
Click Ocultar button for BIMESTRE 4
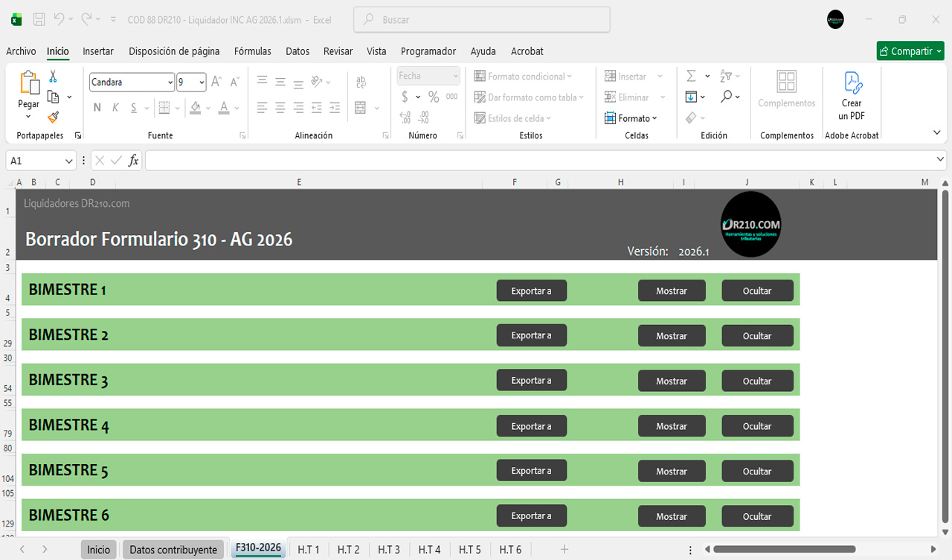click(x=756, y=426)
